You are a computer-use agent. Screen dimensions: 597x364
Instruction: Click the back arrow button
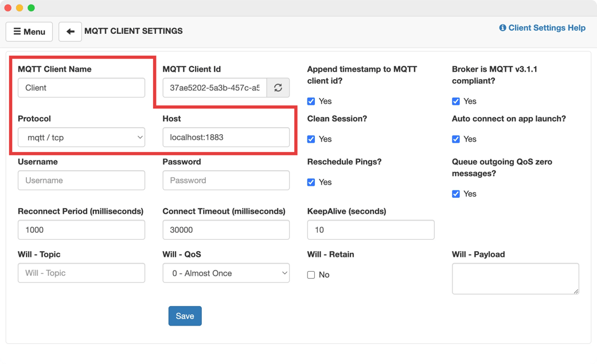pos(70,32)
